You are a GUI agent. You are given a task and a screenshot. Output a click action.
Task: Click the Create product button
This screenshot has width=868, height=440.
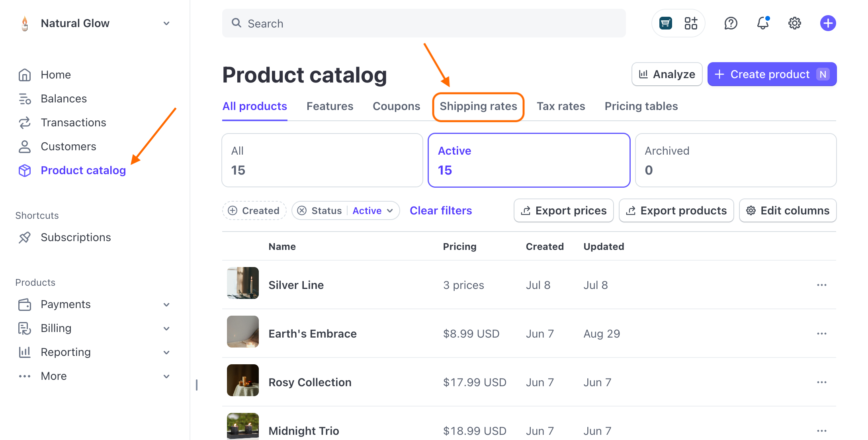pyautogui.click(x=771, y=74)
